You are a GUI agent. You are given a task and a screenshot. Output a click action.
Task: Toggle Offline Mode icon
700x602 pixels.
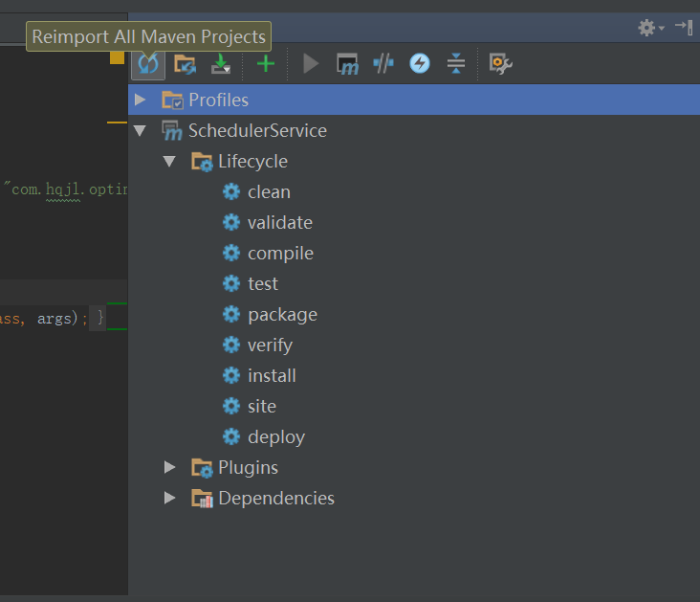point(383,63)
